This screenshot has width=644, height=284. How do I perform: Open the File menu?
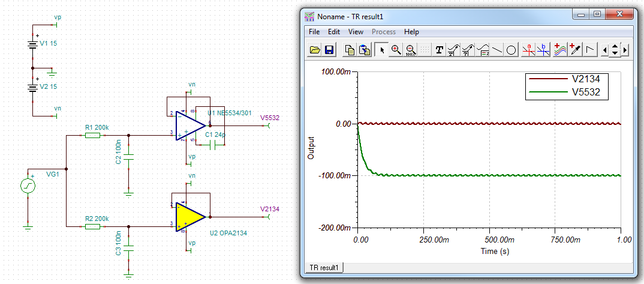pyautogui.click(x=314, y=32)
